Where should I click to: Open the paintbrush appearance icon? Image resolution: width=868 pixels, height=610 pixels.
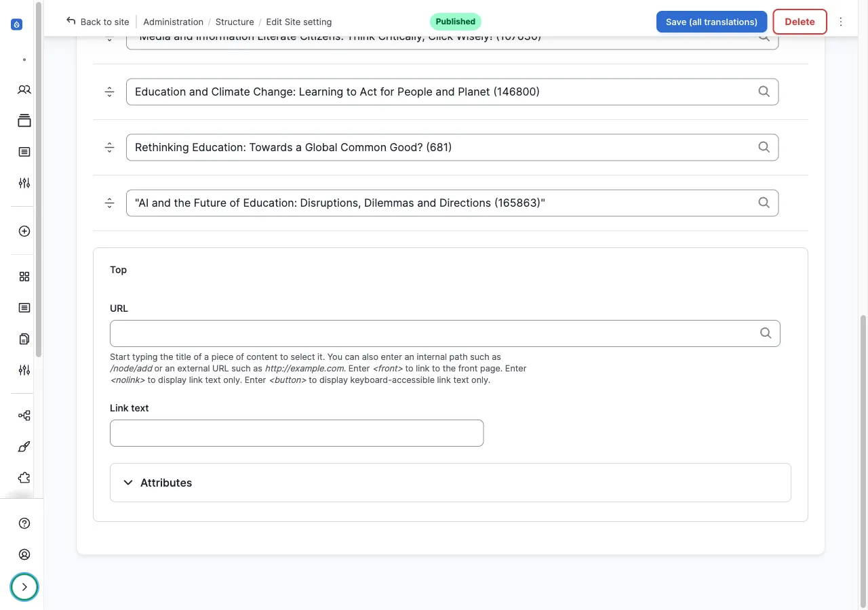[24, 447]
